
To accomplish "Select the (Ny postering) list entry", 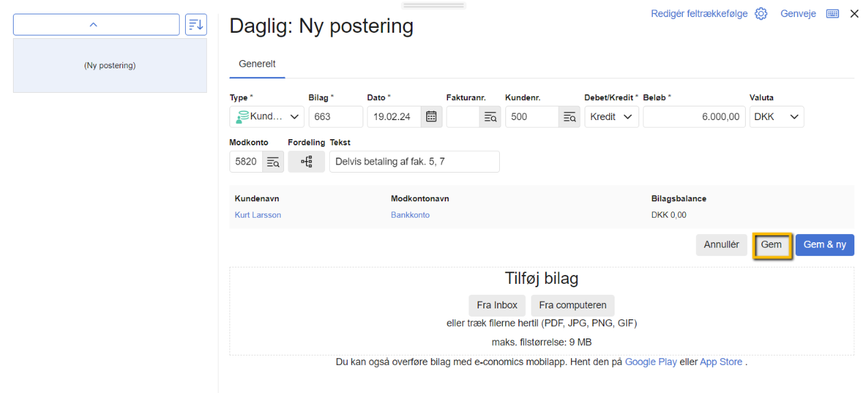I will [109, 65].
